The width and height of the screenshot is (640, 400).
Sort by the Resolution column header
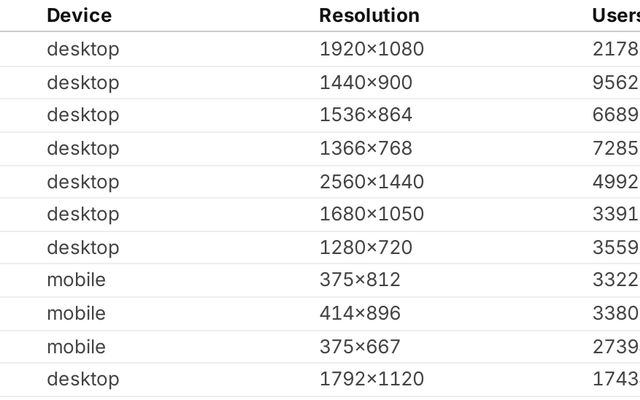[369, 15]
